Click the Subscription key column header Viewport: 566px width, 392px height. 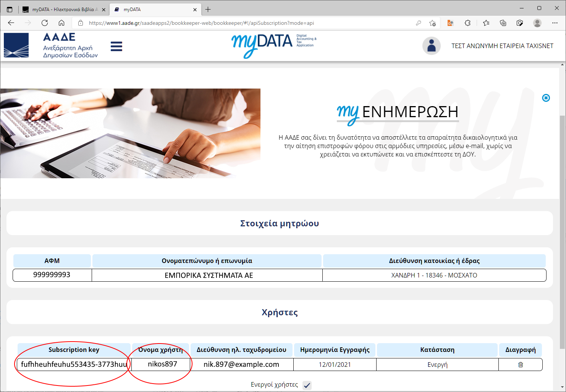74,350
